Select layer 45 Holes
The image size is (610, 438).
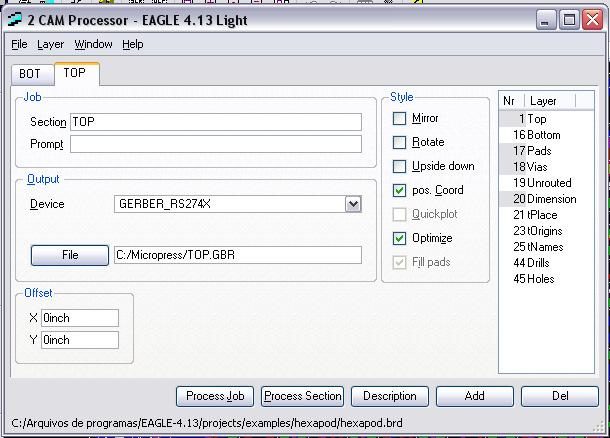(x=547, y=279)
